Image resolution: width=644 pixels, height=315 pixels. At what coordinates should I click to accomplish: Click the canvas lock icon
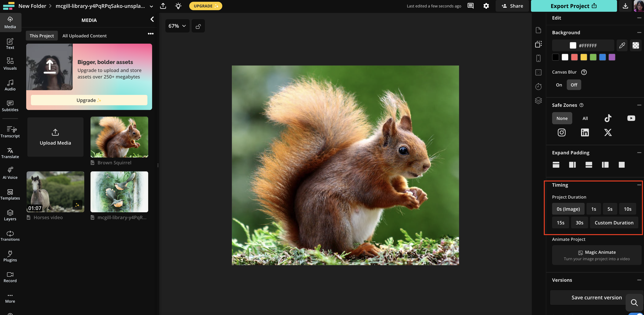tap(198, 26)
